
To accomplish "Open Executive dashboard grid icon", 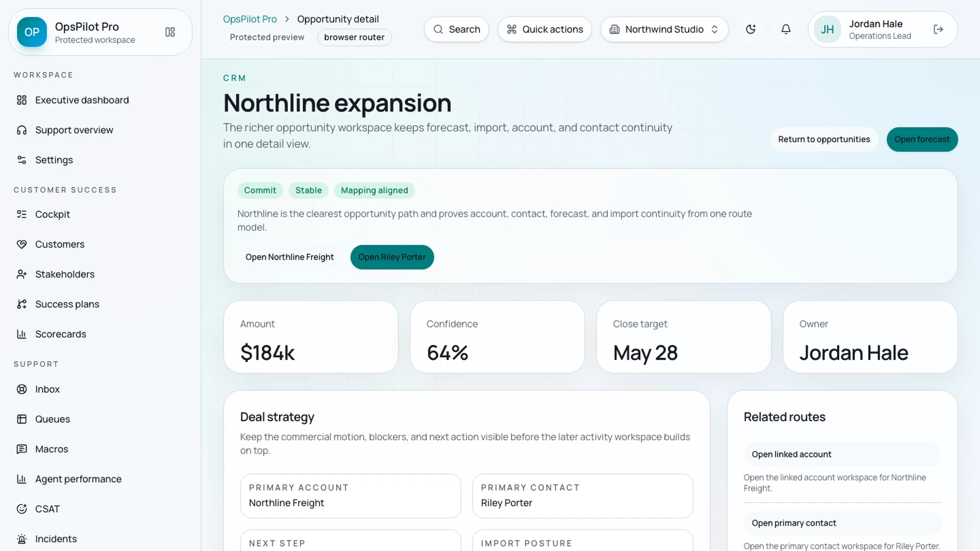I will click(21, 100).
